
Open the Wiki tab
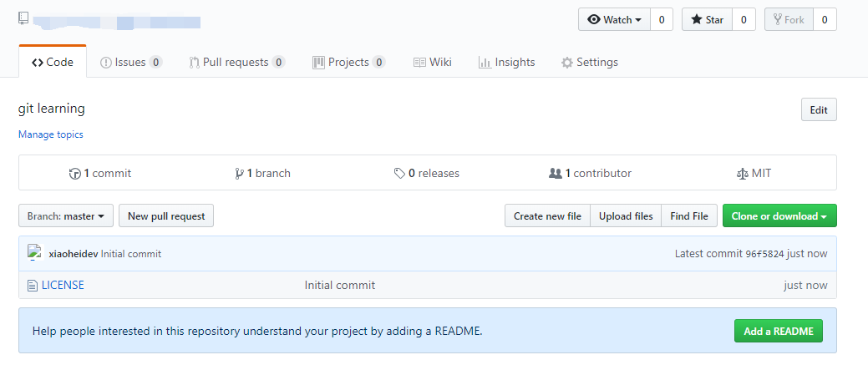click(x=433, y=62)
